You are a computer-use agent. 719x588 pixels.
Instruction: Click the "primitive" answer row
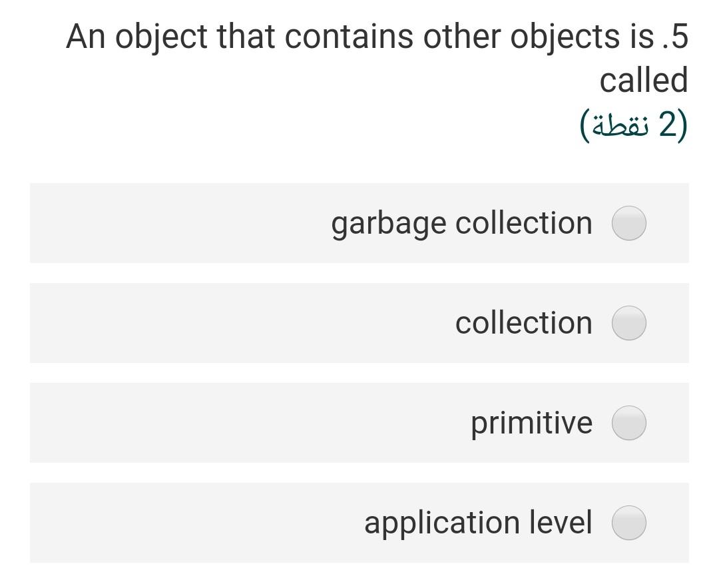click(x=359, y=422)
